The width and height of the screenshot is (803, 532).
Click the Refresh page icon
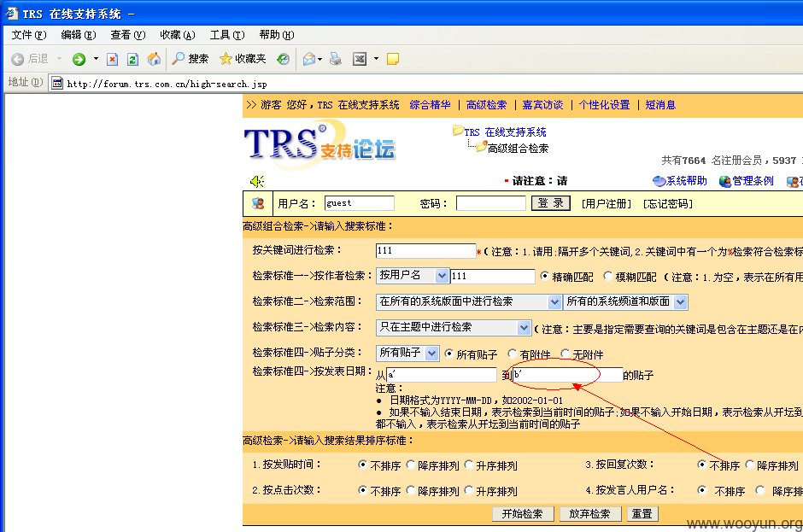tap(132, 60)
